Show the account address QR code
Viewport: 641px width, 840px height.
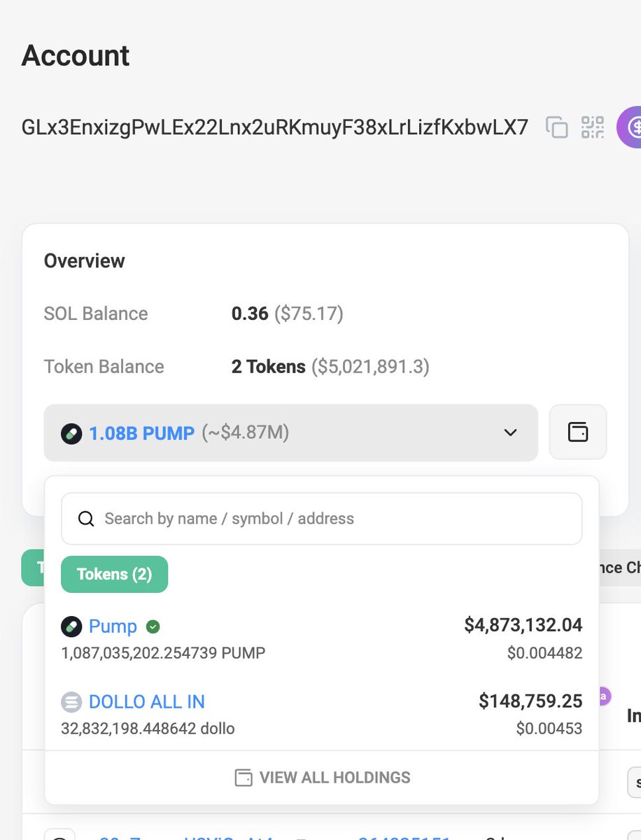point(593,127)
